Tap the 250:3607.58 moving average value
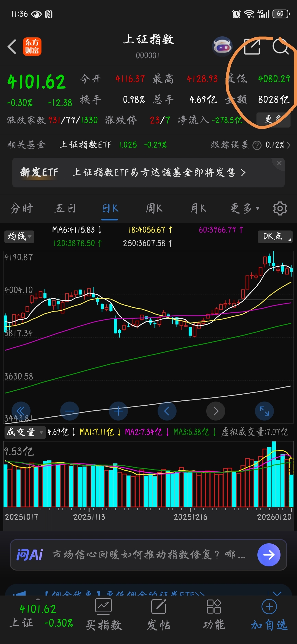297x644 pixels. pos(148,243)
